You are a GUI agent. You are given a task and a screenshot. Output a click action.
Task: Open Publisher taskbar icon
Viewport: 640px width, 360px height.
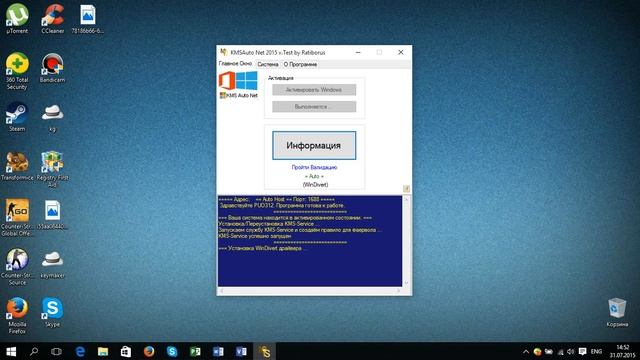coord(195,351)
